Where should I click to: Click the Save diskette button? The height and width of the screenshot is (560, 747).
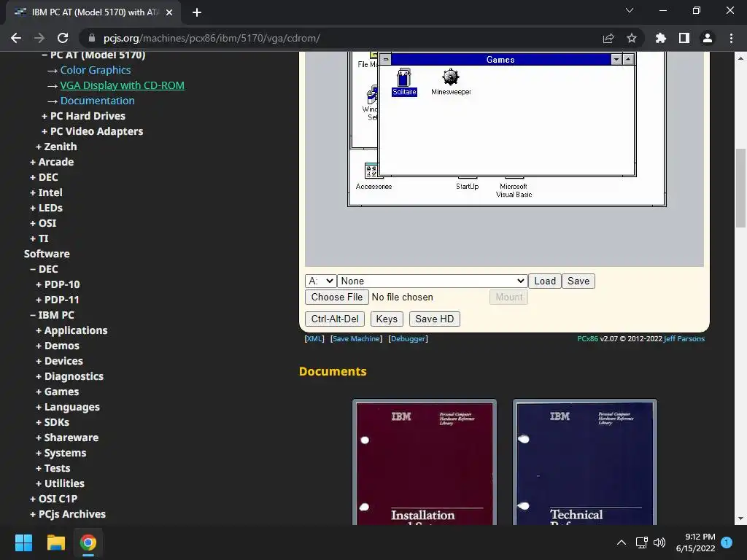[x=578, y=281]
